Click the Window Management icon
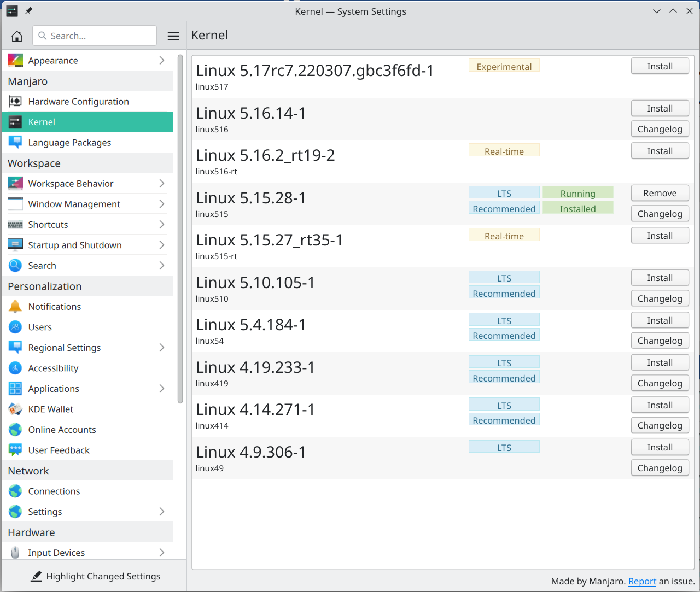The image size is (700, 592). tap(15, 204)
